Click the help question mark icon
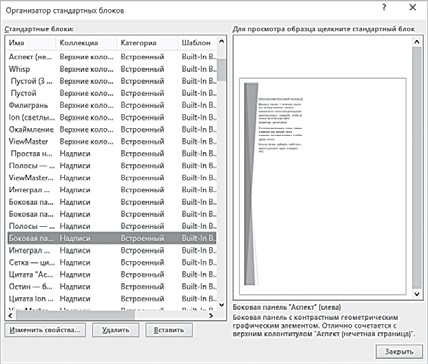 click(x=384, y=8)
